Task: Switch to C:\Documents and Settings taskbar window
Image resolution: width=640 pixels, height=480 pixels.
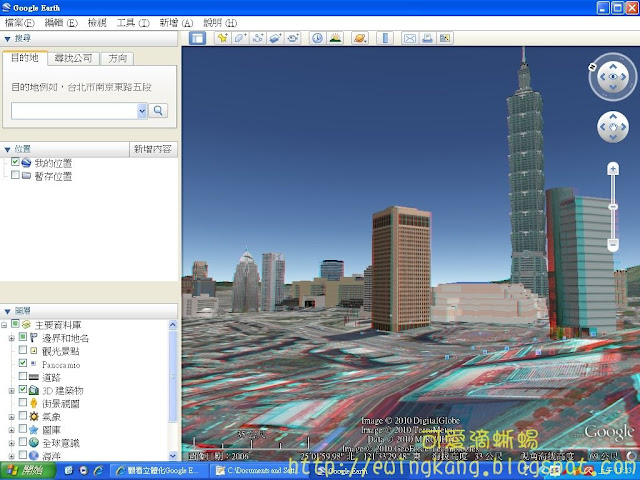Action: (x=260, y=471)
